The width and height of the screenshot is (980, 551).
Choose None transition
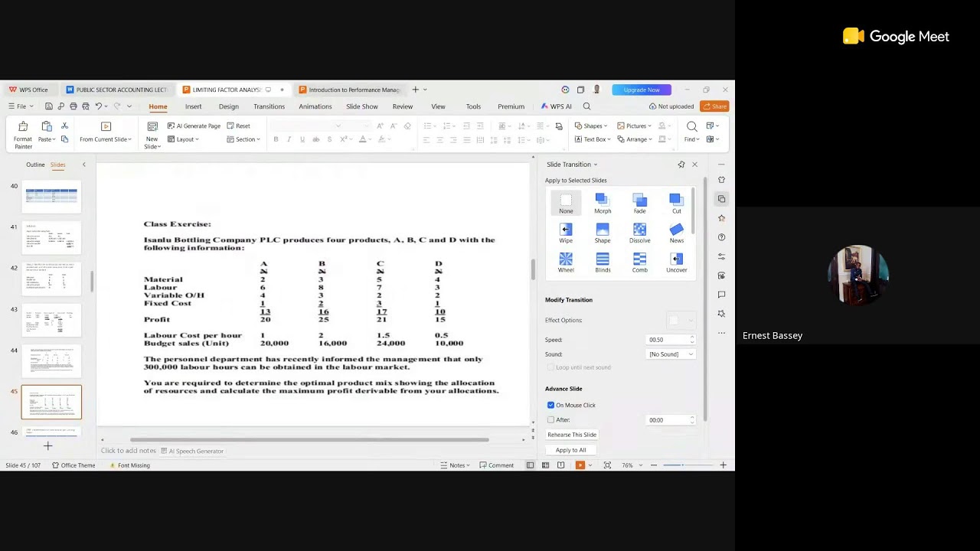pos(566,204)
